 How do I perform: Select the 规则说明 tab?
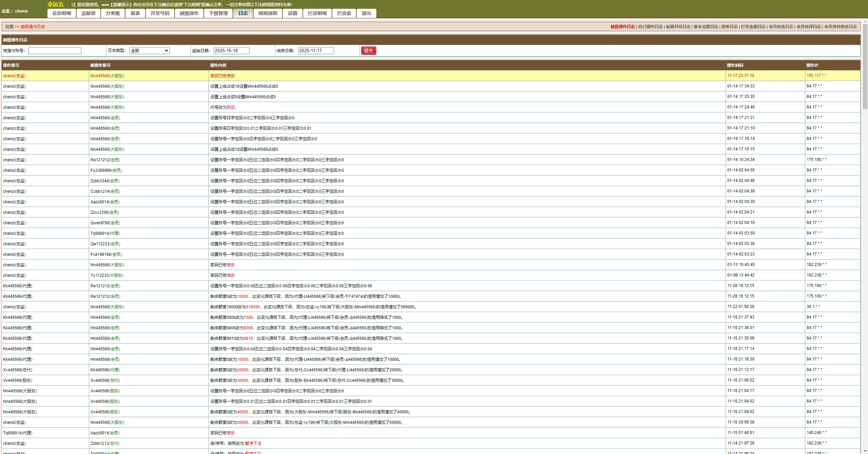(268, 13)
